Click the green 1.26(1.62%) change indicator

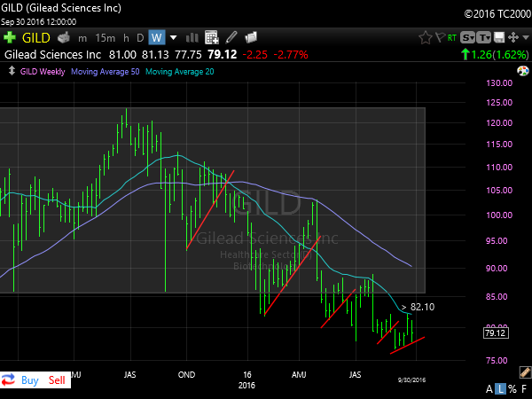495,55
